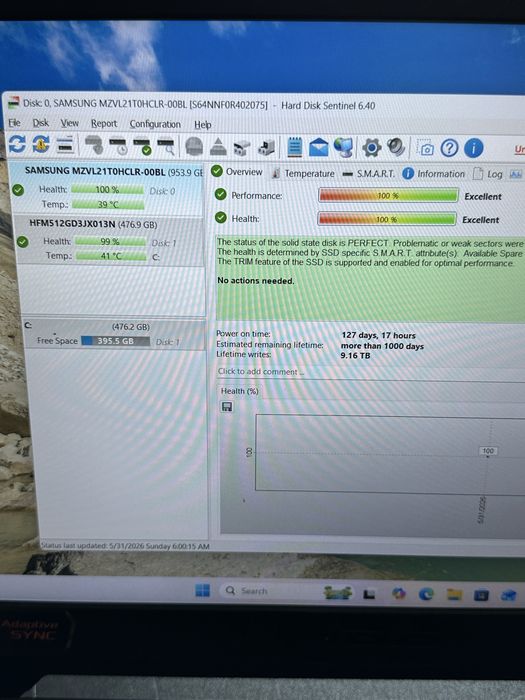Click the disk icon with magnifier overlay

pyautogui.click(x=166, y=147)
